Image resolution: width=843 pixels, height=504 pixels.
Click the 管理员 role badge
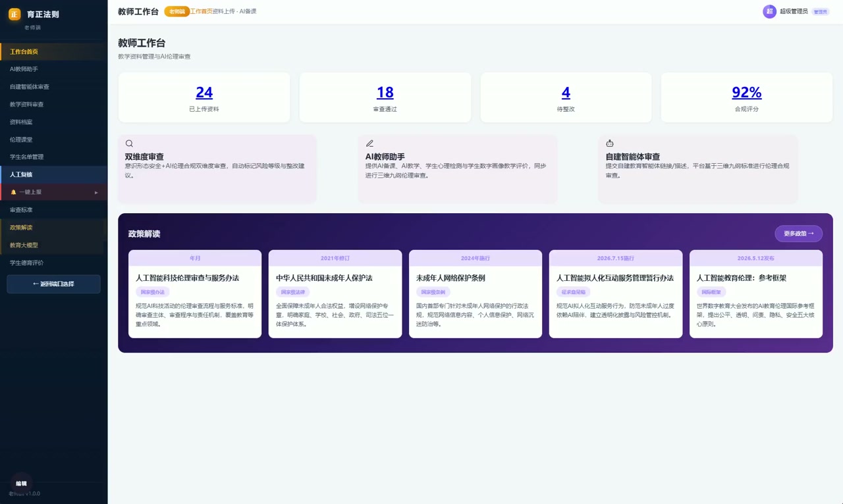point(821,12)
